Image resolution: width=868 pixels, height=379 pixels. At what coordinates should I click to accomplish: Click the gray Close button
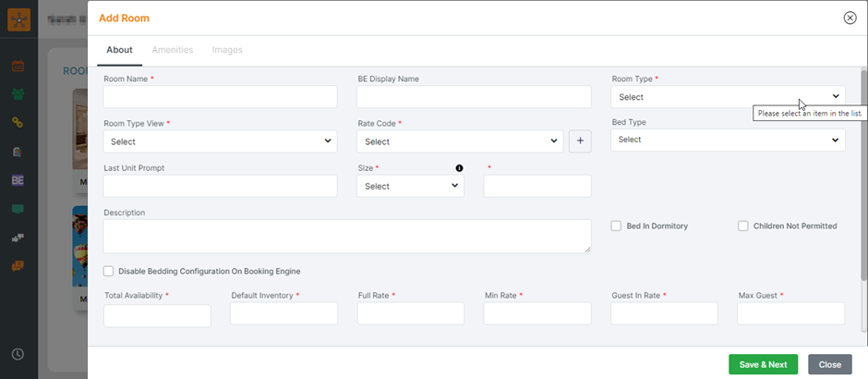[829, 364]
